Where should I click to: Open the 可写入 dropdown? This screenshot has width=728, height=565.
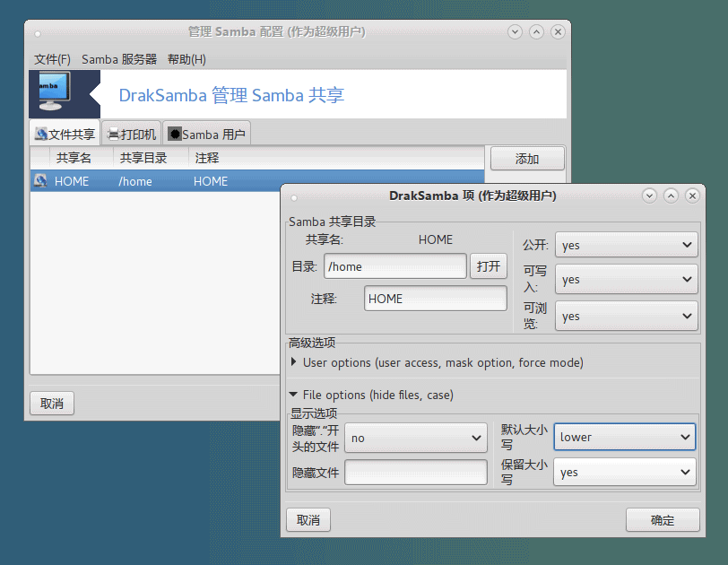point(627,279)
